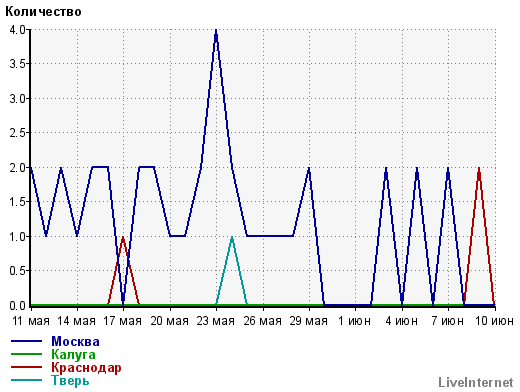
Task: Click the red Краснодар legend line swatch
Action: (x=26, y=367)
